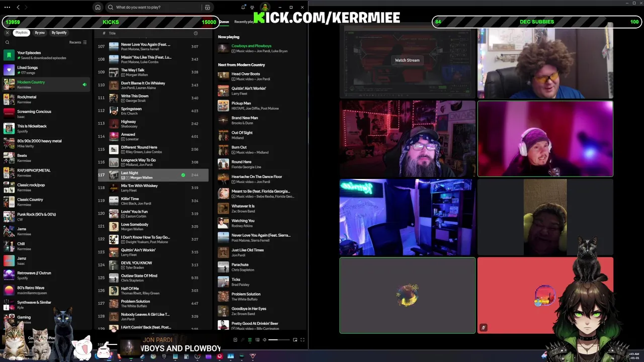Sort by the Title column header
Image resolution: width=644 pixels, height=362 pixels.
click(112, 33)
